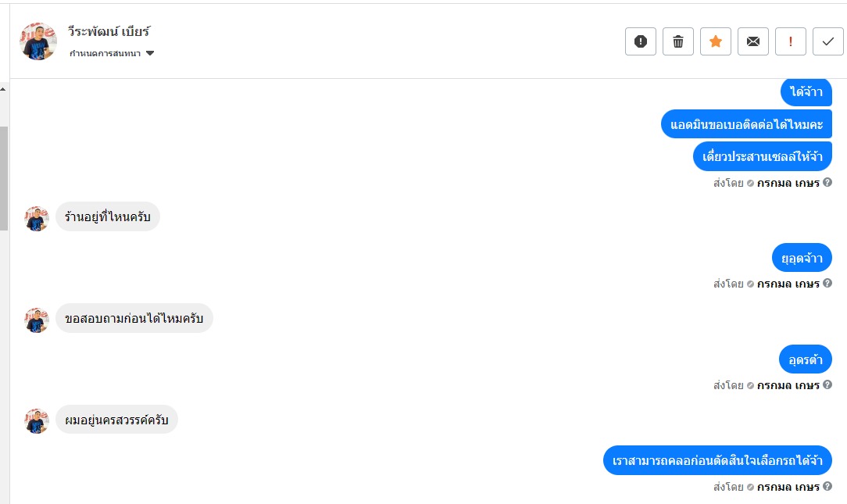Mark conversation unread with envelope icon
The height and width of the screenshot is (504, 847).
[x=753, y=41]
